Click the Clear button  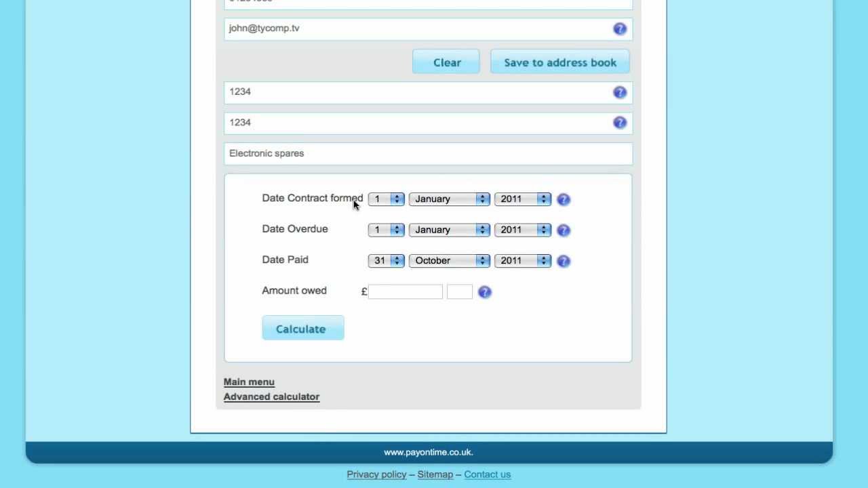(x=446, y=62)
